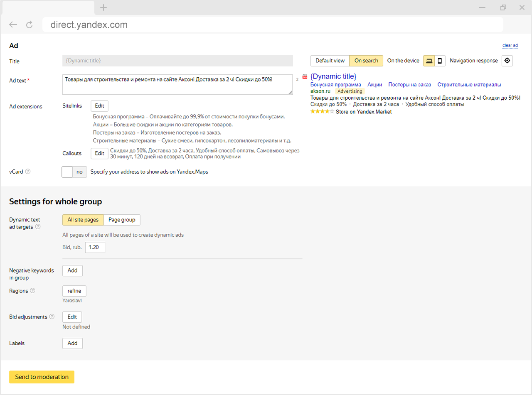Click the Ad text input box
This screenshot has height=395, width=532.
click(177, 84)
